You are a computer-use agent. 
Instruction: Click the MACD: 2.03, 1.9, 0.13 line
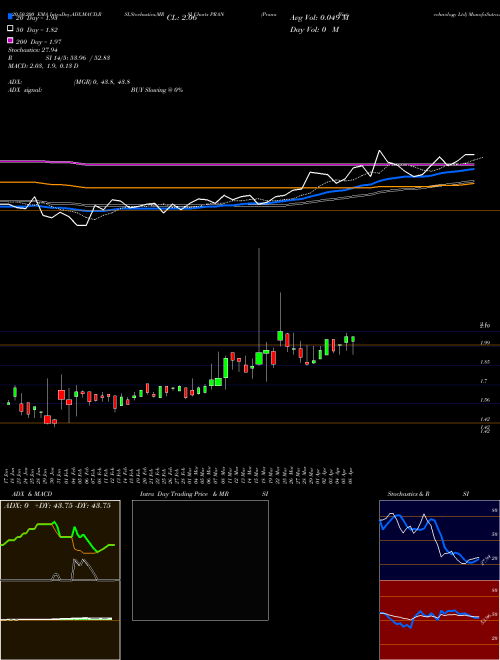coord(43,66)
